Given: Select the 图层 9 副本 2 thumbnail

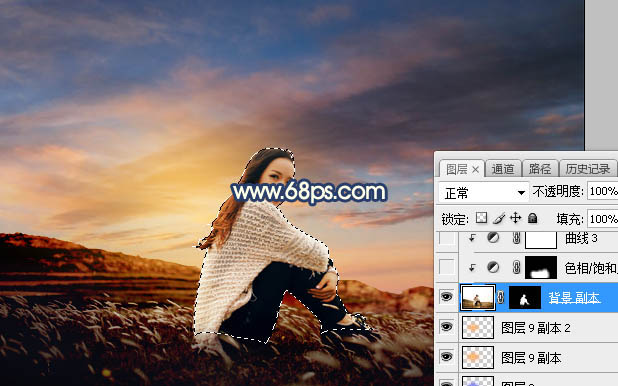Looking at the screenshot, I should pyautogui.click(x=478, y=327).
